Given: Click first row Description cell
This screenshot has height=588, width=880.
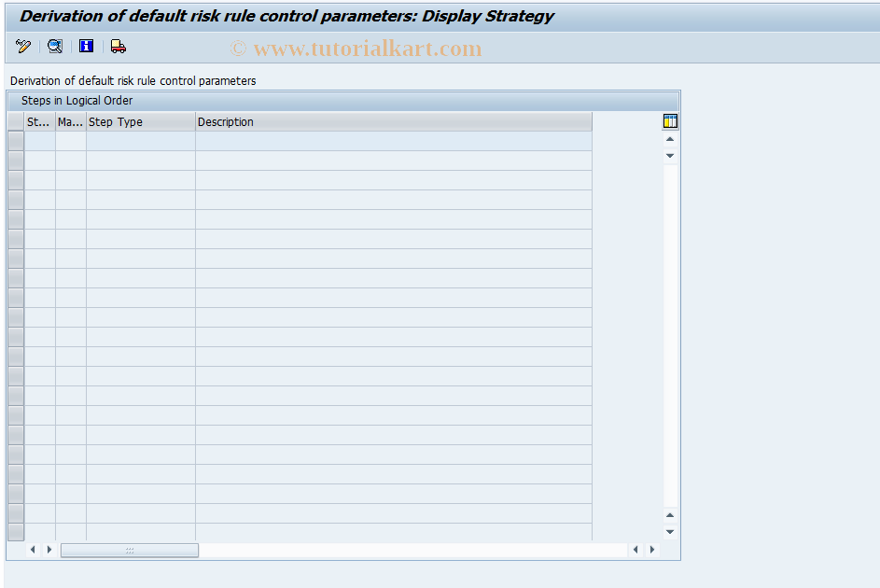Looking at the screenshot, I should (394, 141).
